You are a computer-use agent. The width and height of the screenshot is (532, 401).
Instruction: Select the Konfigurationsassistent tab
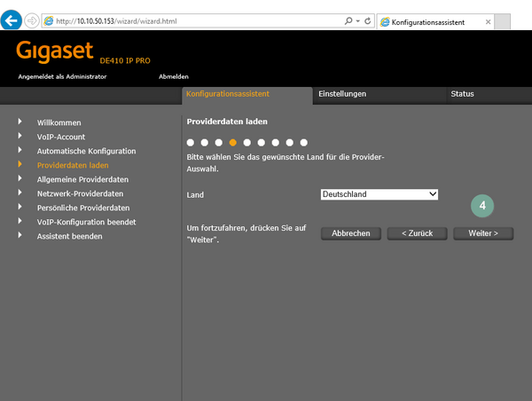tap(228, 94)
